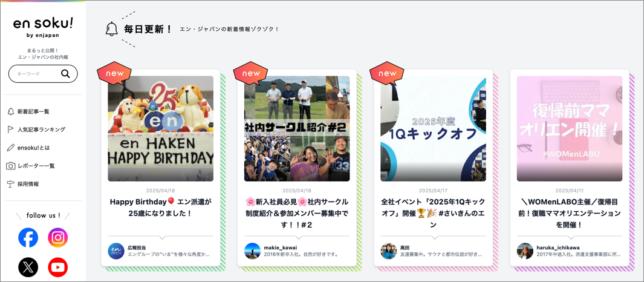Click 2025/04/17 date on kickoff card
Viewport: 644px width, 282px height.
click(434, 191)
